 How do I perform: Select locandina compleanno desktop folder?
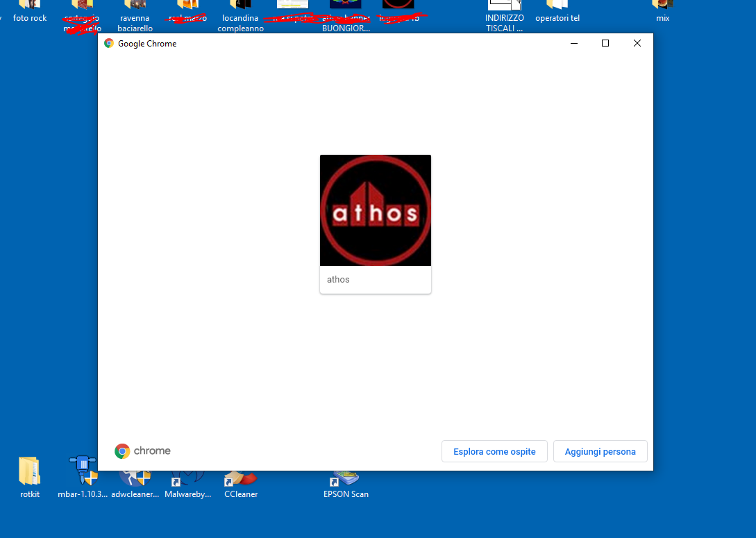[241, 16]
